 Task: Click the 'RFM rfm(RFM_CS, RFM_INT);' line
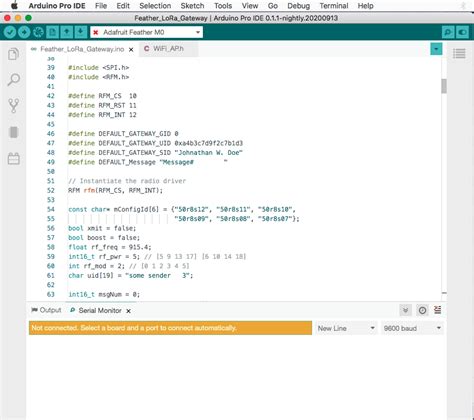tap(115, 191)
